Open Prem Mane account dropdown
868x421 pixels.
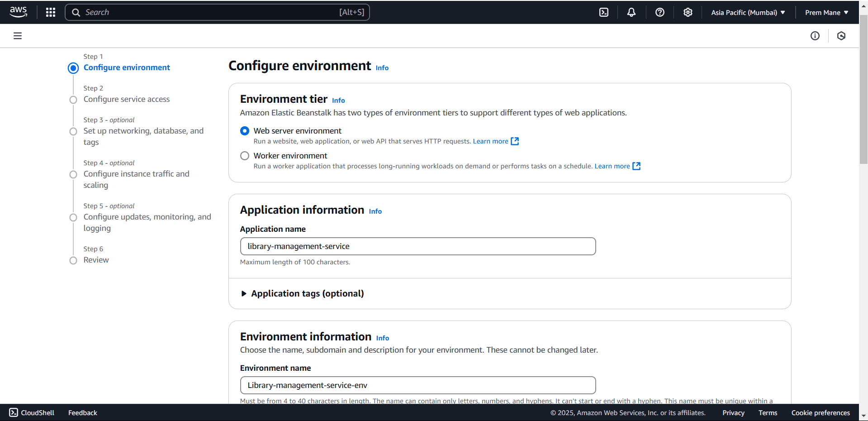(827, 12)
